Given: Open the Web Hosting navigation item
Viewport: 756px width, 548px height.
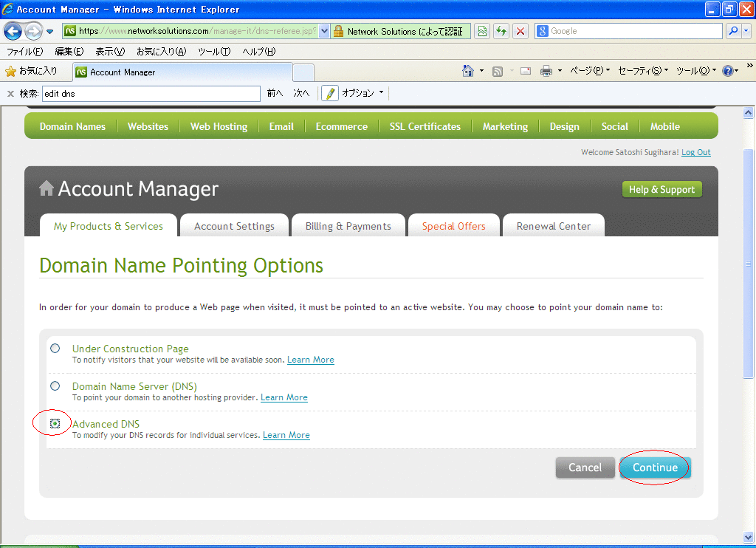Looking at the screenshot, I should click(x=219, y=126).
